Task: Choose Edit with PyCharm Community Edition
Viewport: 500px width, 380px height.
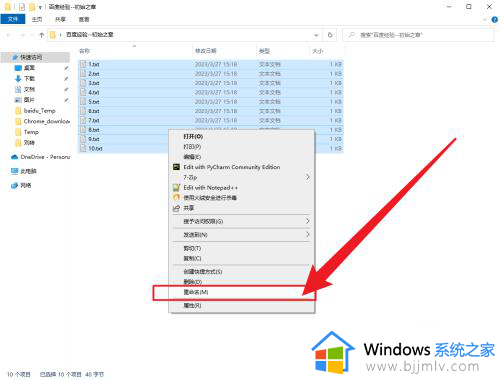Action: [x=242, y=167]
